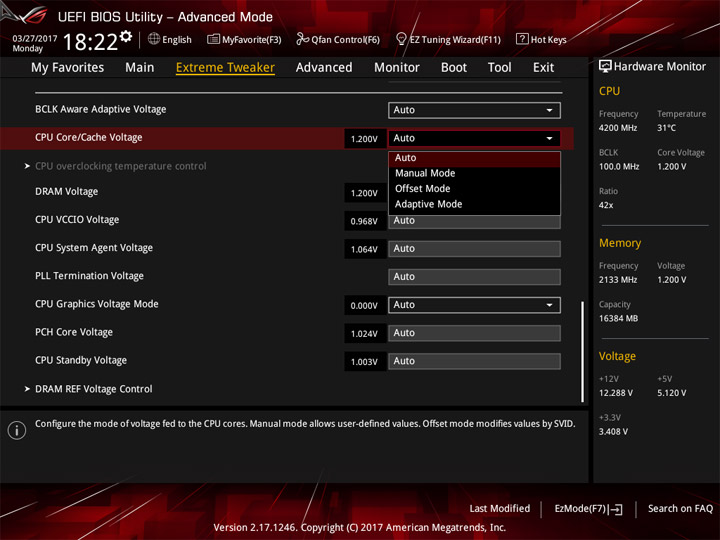The image size is (720, 540).
Task: Click the System Agent 1.064V value
Action: coord(365,249)
